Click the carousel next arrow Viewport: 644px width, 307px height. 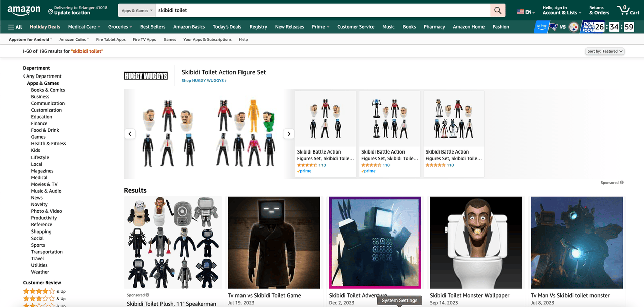(289, 134)
